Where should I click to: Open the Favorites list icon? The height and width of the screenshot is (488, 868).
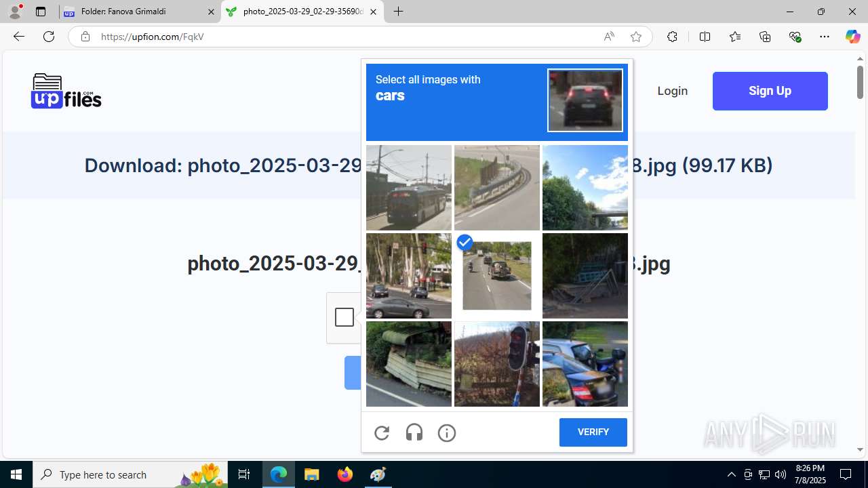(x=734, y=37)
